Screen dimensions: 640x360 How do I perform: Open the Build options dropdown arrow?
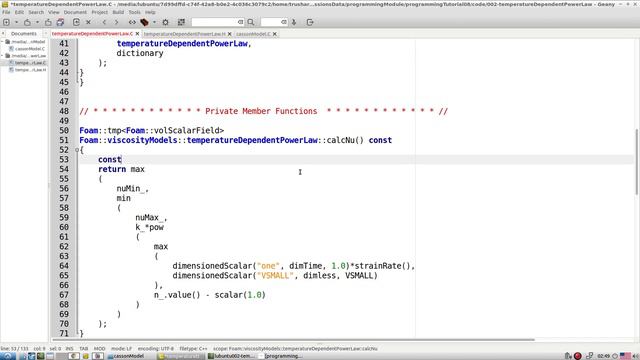click(154, 22)
